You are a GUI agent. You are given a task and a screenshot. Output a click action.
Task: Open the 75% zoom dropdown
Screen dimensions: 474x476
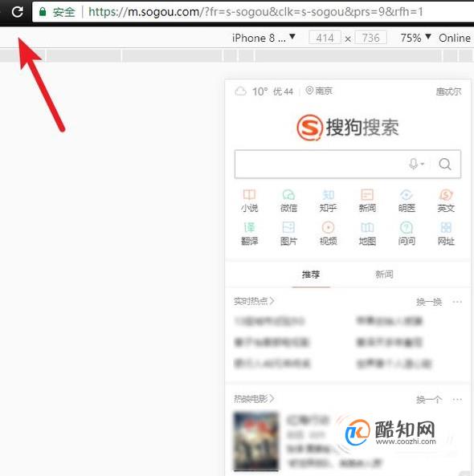click(x=415, y=38)
